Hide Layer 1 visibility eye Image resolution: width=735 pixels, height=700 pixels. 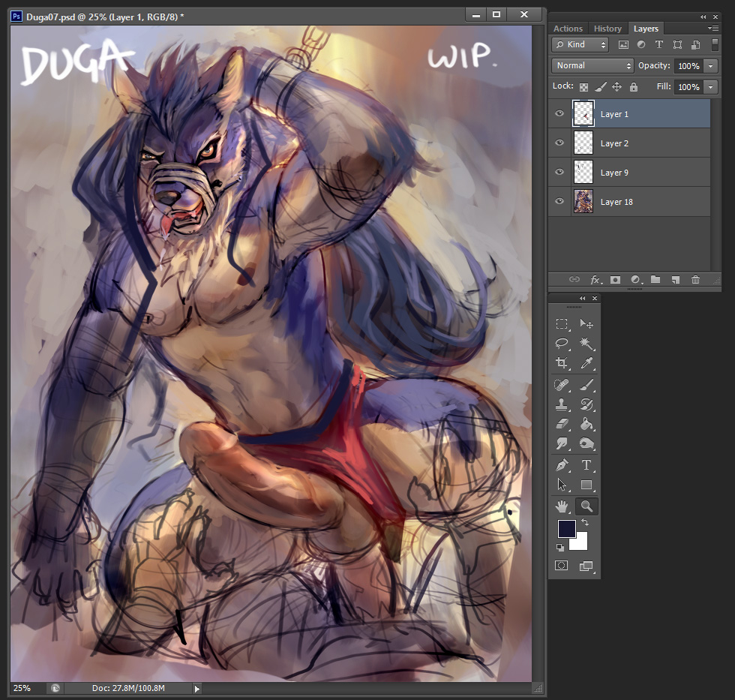pos(559,113)
